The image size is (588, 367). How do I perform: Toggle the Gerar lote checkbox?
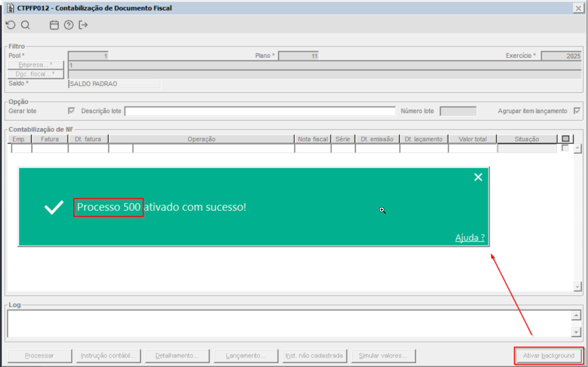(x=71, y=111)
